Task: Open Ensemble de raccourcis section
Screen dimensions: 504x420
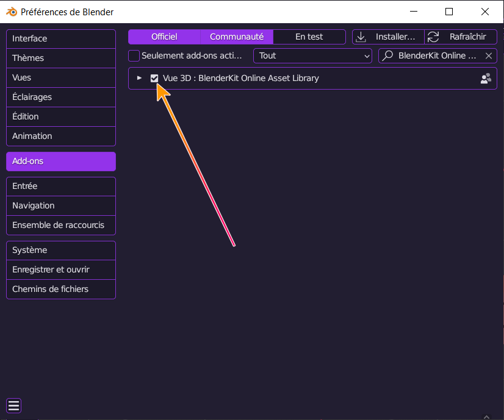Action: 61,226
